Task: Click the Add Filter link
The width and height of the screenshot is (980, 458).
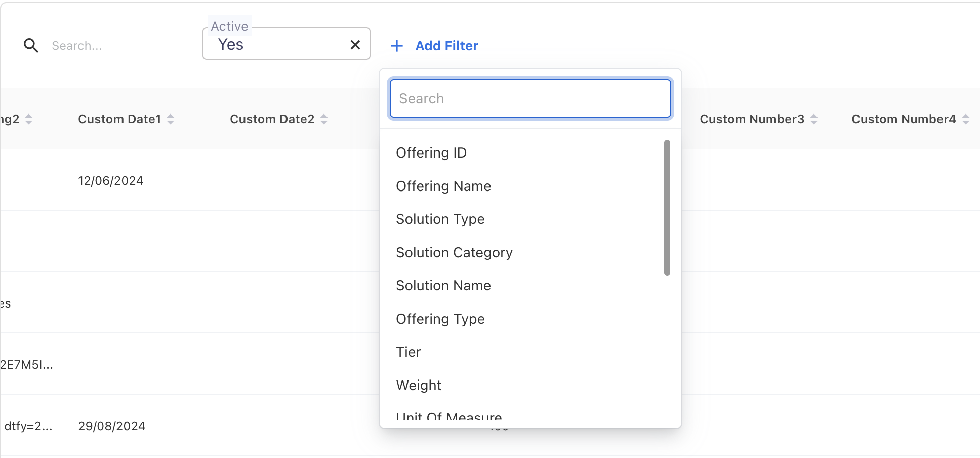Action: tap(446, 46)
